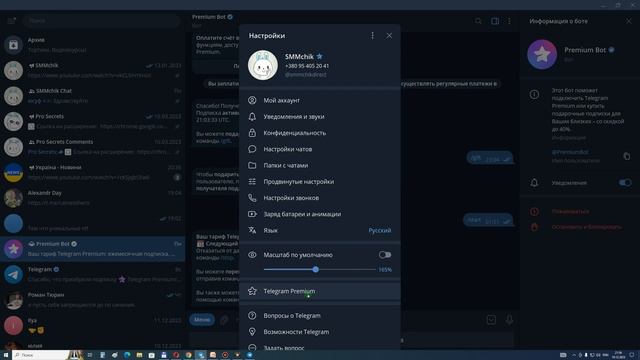Open main hamburger menu in sidebar
The height and width of the screenshot is (360, 640).
(x=11, y=20)
